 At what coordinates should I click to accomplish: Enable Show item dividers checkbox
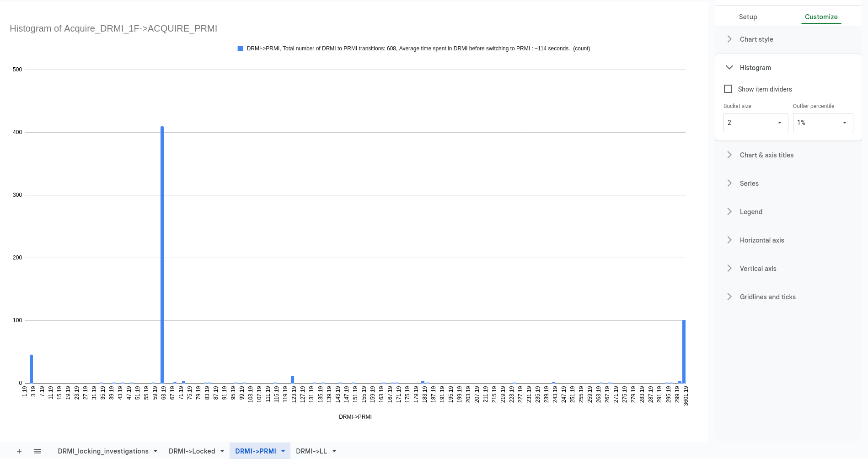728,89
